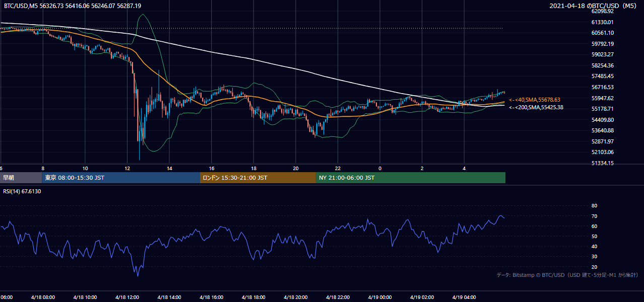Click the 4/19 04:00 date axis label
644x302 pixels.
[464, 297]
